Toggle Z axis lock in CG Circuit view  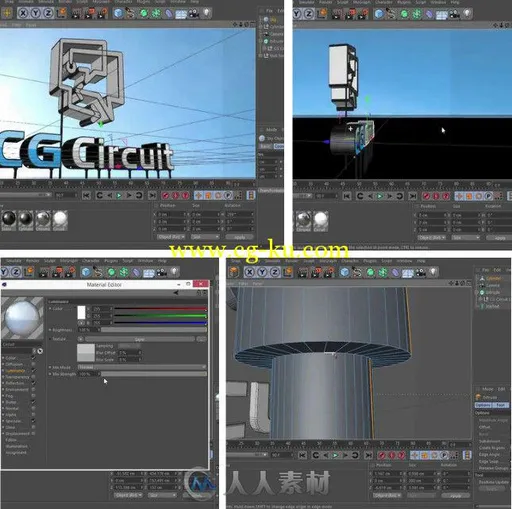[x=49, y=13]
